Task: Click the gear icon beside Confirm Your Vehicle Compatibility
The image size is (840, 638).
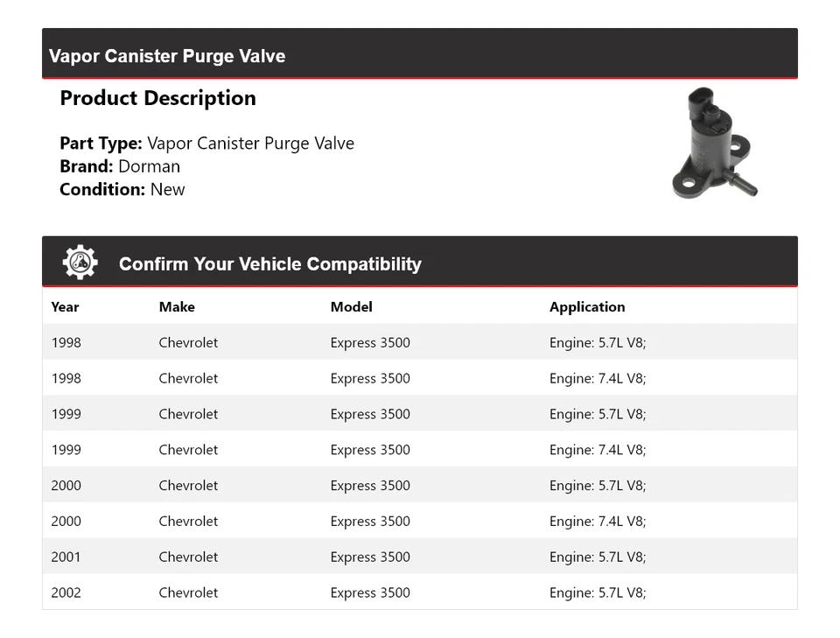Action: 80,263
